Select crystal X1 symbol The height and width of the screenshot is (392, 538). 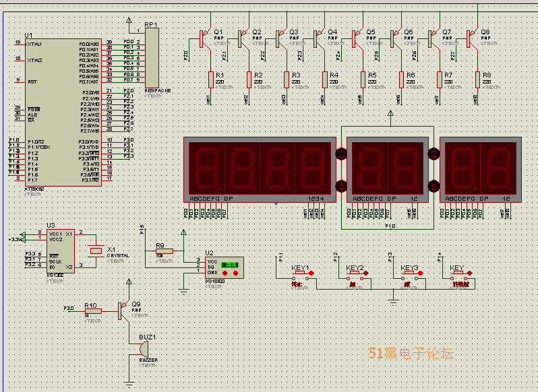coord(96,251)
